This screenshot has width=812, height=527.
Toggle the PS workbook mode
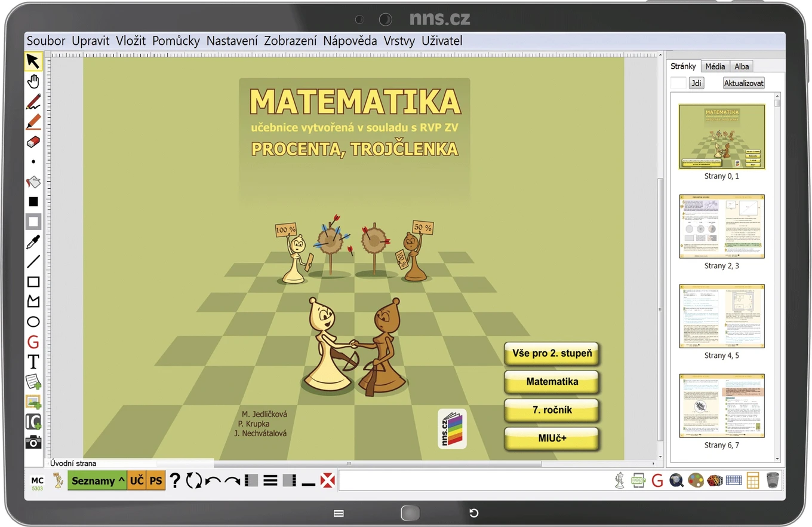156,480
